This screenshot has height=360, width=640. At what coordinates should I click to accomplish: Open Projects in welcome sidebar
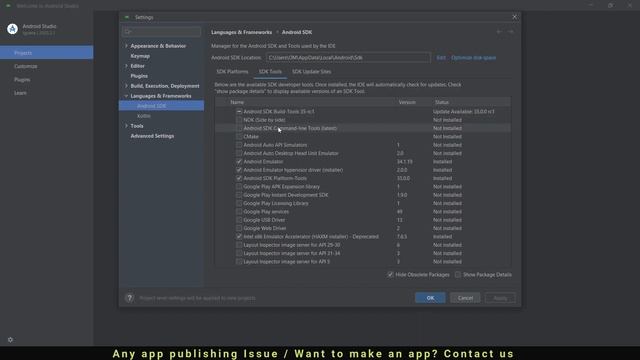(x=47, y=53)
